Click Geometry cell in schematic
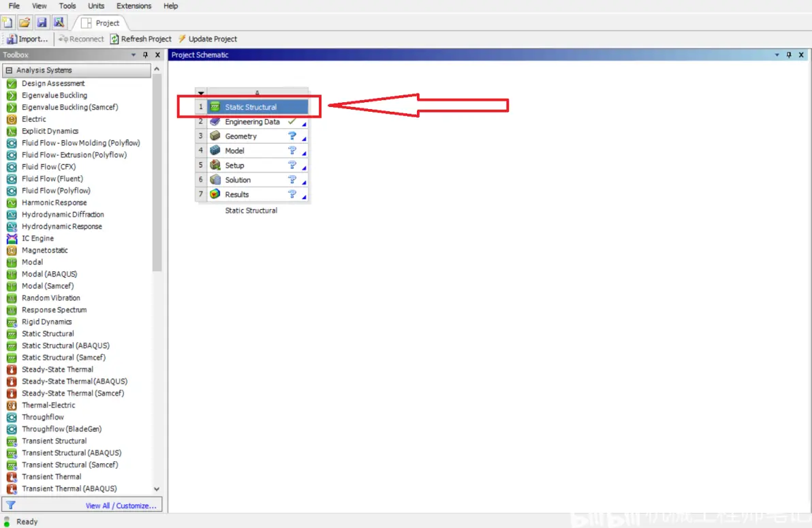The height and width of the screenshot is (528, 812). [x=257, y=136]
